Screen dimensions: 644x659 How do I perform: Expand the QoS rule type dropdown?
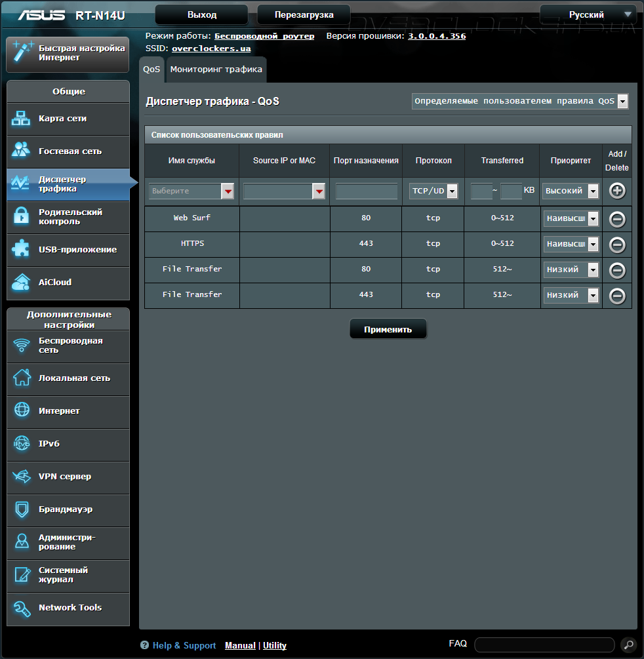pyautogui.click(x=520, y=101)
